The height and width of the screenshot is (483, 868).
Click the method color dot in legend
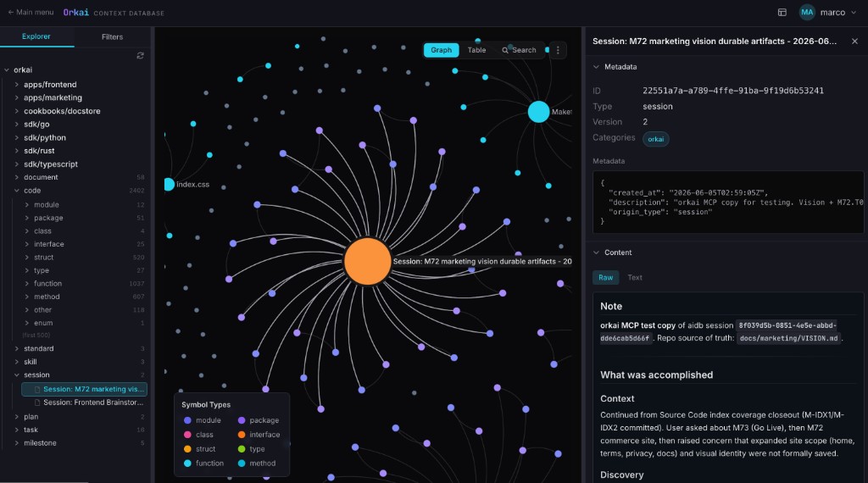[x=242, y=464]
